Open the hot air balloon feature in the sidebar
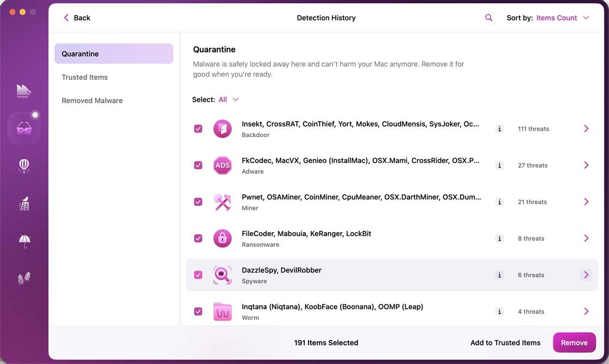Viewport: 609px width, 364px height. (24, 166)
